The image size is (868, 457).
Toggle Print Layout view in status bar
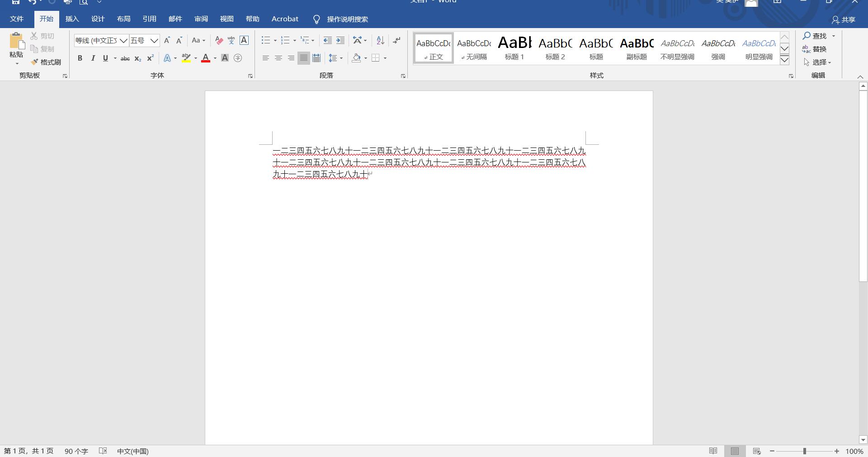735,451
